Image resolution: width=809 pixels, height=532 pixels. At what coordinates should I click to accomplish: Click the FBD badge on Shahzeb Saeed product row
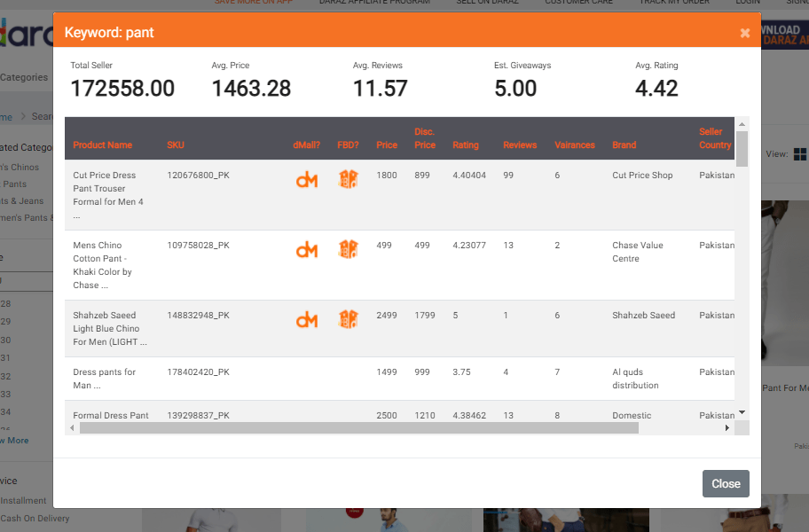349,319
